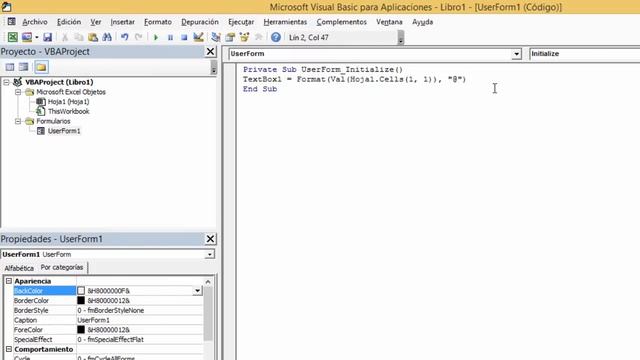This screenshot has width=640, height=360.
Task: Collapse the Comportamiento property category
Action: [9, 349]
